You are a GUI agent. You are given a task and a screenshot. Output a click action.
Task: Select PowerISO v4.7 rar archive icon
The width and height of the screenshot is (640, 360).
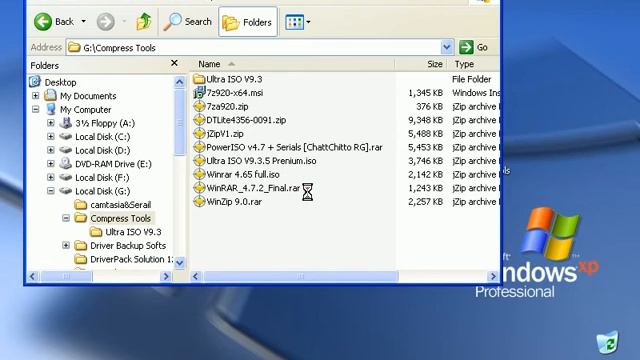coord(199,147)
